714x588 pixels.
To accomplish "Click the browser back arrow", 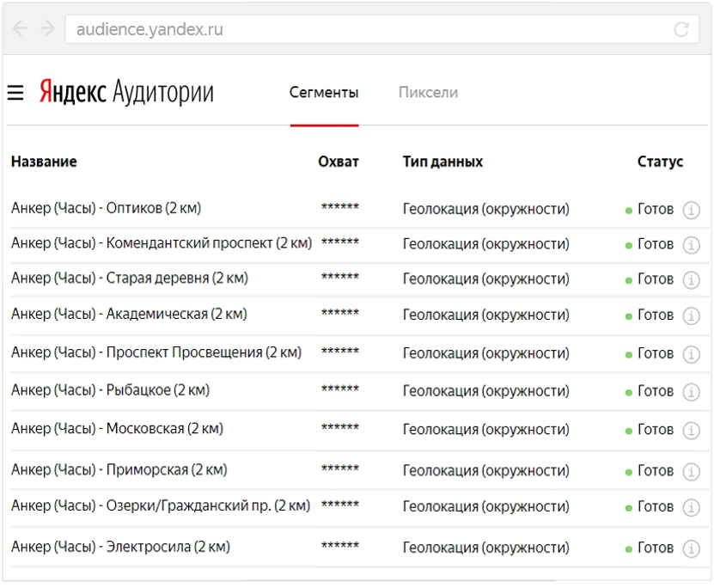I will (20, 28).
